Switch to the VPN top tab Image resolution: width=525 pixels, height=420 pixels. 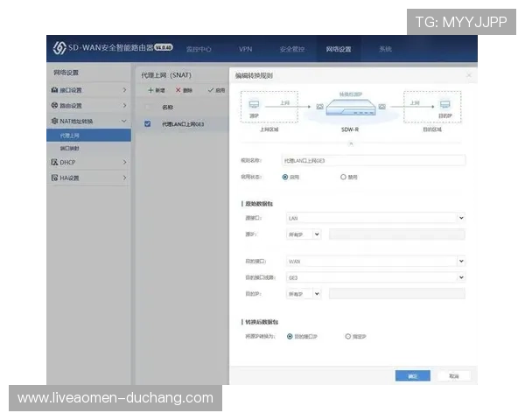[245, 49]
